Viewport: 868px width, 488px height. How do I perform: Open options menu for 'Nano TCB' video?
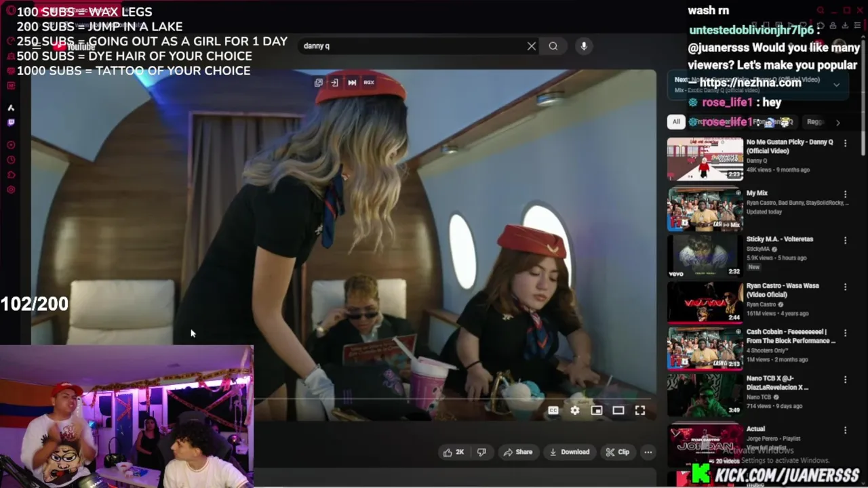(845, 380)
